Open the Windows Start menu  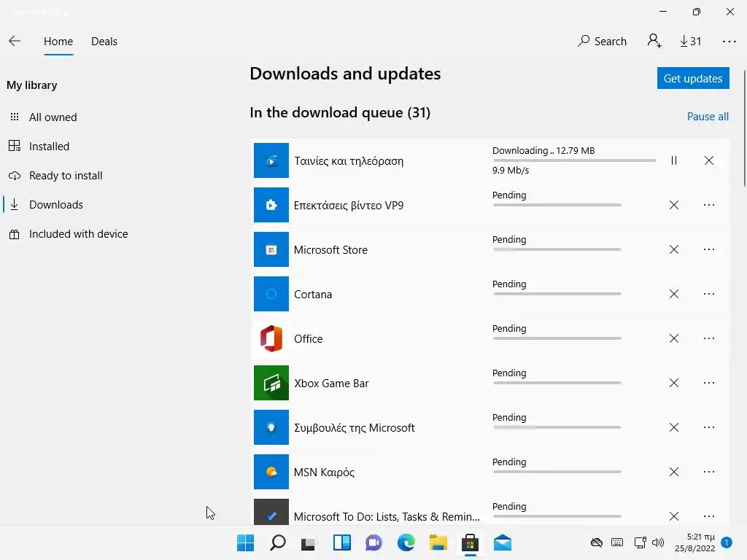tap(245, 542)
